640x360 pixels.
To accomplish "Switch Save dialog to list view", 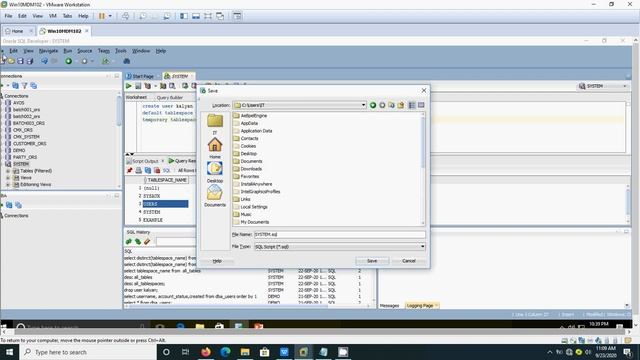I will [412, 105].
